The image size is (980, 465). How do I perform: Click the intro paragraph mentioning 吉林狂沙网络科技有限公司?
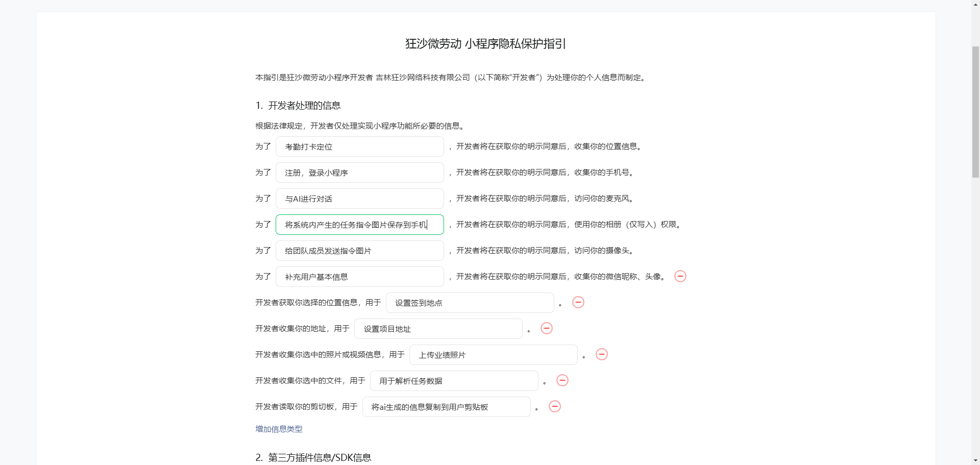pyautogui.click(x=451, y=78)
